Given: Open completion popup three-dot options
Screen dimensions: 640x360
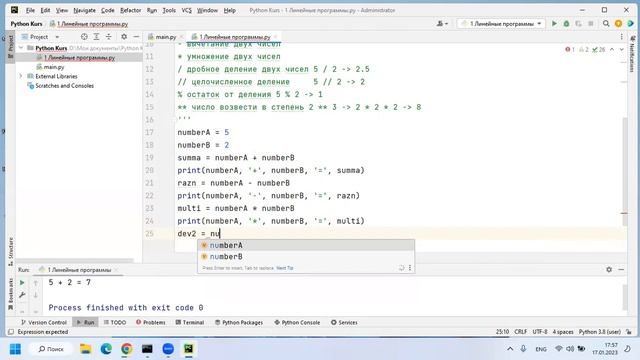Looking at the screenshot, I should tap(410, 268).
